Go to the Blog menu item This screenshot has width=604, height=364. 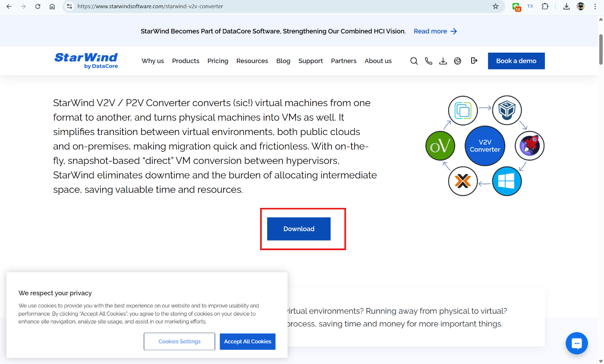tap(283, 61)
